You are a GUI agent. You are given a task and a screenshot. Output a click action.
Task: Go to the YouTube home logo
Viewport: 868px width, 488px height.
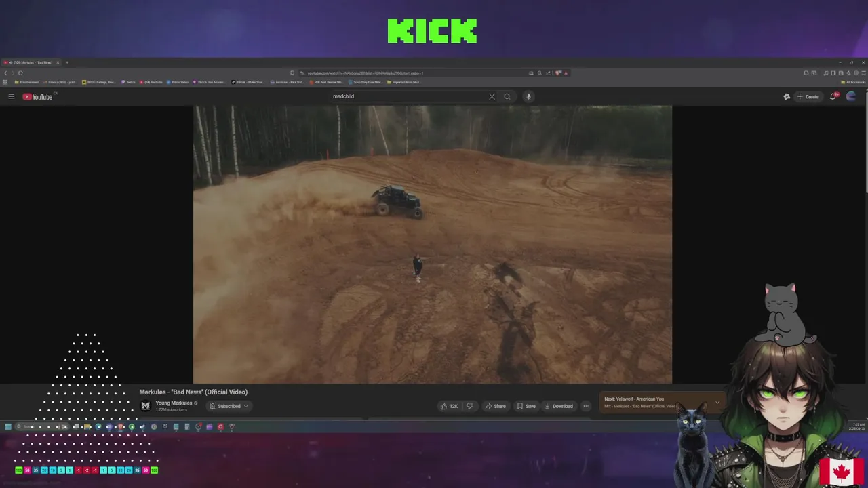click(38, 96)
